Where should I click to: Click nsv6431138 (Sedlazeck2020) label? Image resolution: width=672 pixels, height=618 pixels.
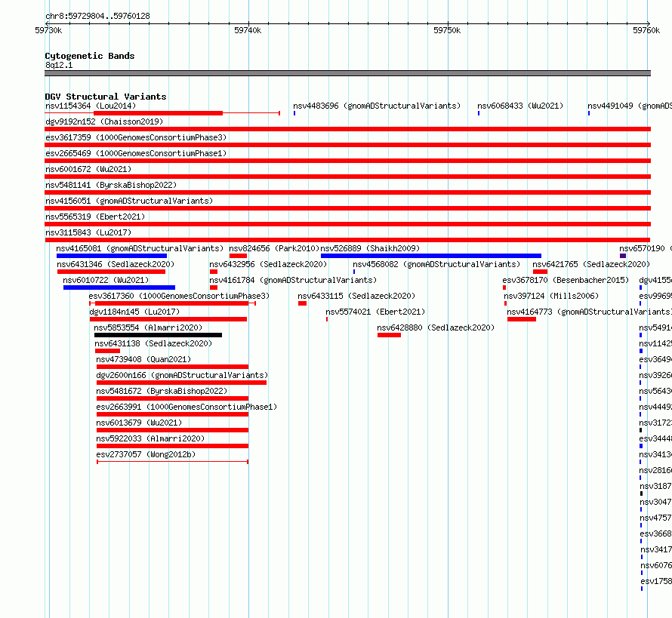tap(153, 343)
